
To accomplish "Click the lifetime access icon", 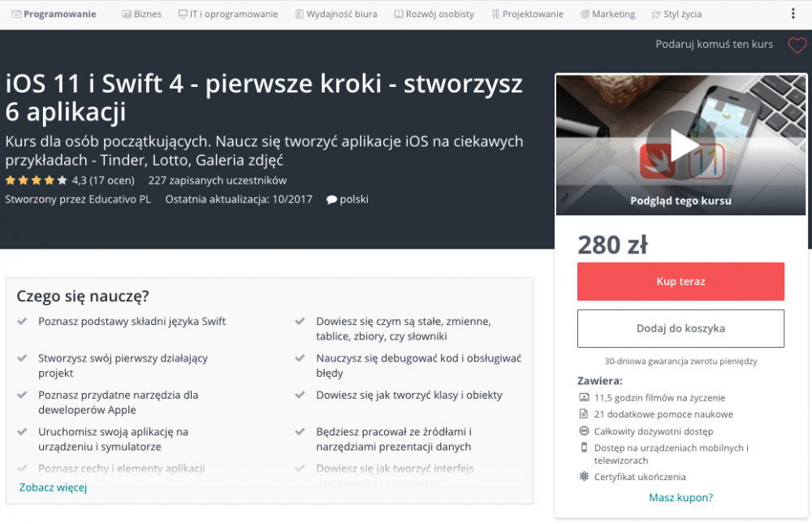I will click(x=584, y=431).
